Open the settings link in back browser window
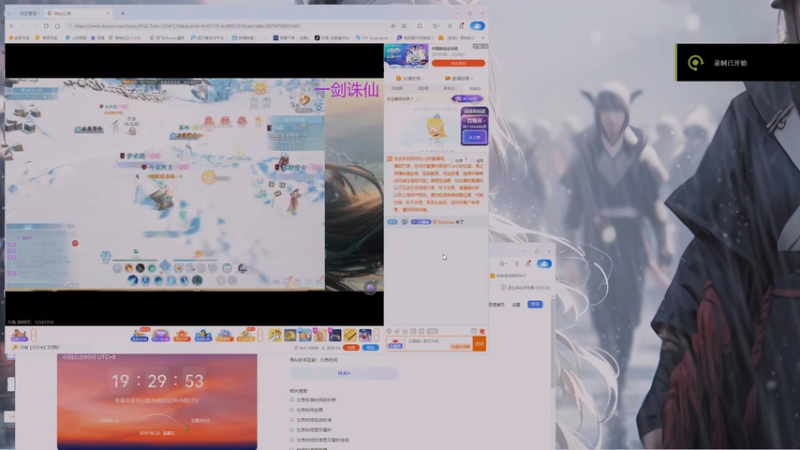The image size is (800, 450). (516, 305)
